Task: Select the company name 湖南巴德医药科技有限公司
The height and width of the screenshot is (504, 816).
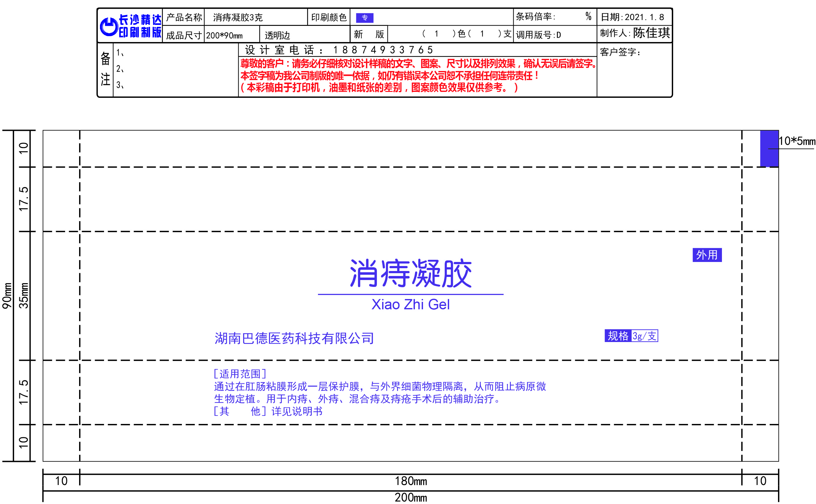Action: pos(294,338)
